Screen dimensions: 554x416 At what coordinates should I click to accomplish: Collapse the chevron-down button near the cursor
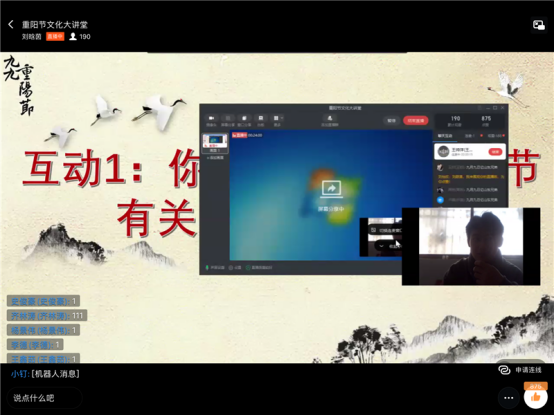[x=381, y=246]
